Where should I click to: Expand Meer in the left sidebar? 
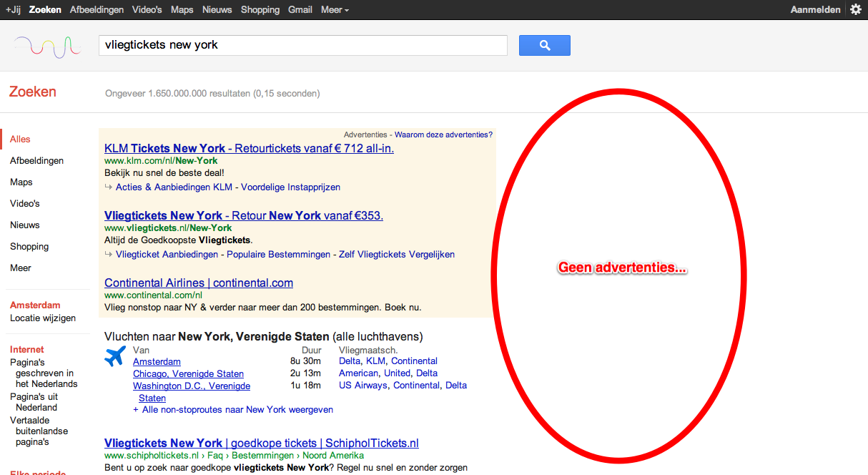coord(21,268)
